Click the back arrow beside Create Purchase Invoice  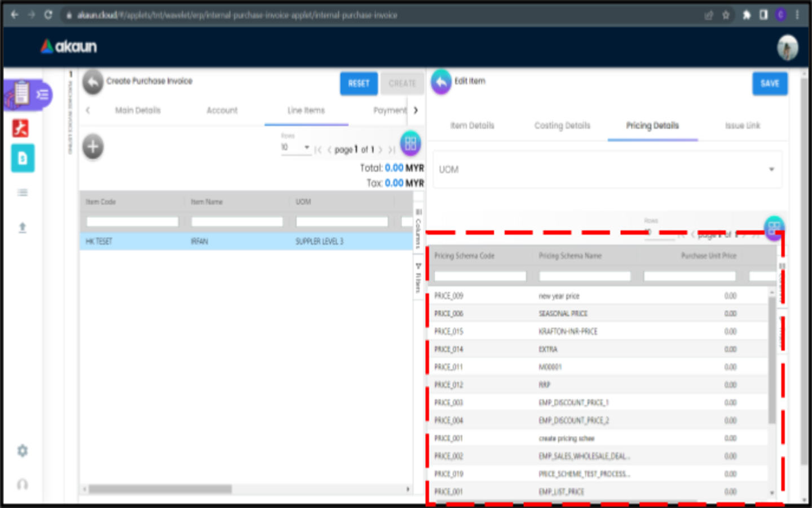[x=93, y=82]
